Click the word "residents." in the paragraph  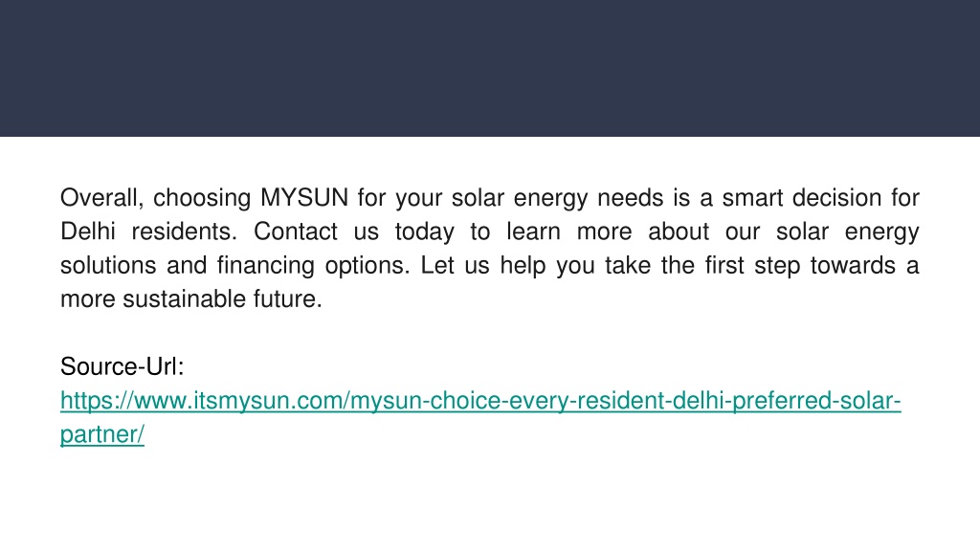coord(185,231)
